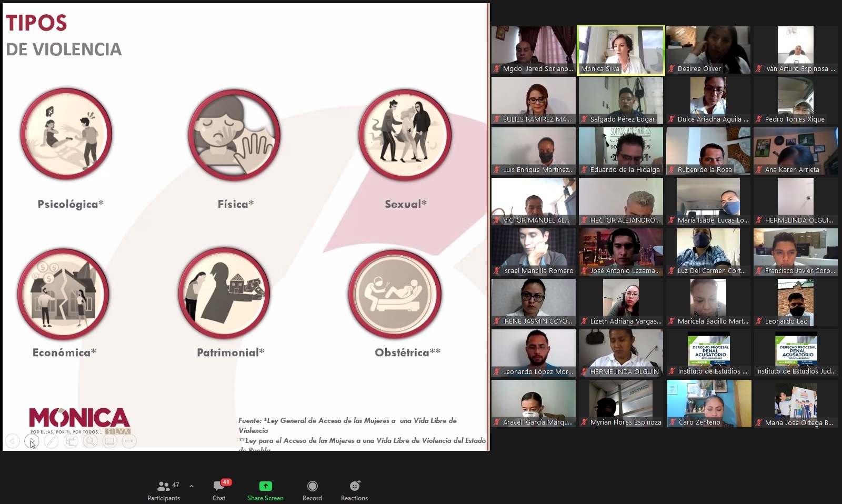
Task: Select Monica Silva's active speaker video
Action: tap(621, 50)
